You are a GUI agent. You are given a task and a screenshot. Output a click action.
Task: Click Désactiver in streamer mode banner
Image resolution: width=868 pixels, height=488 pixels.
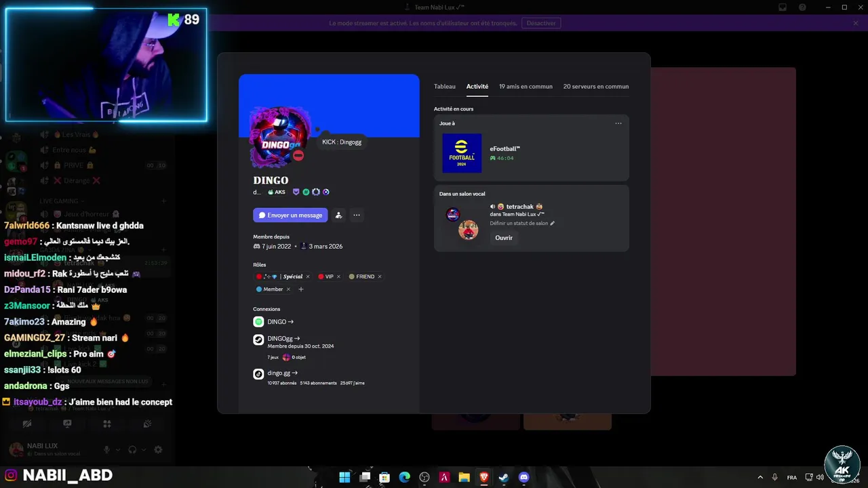541,23
